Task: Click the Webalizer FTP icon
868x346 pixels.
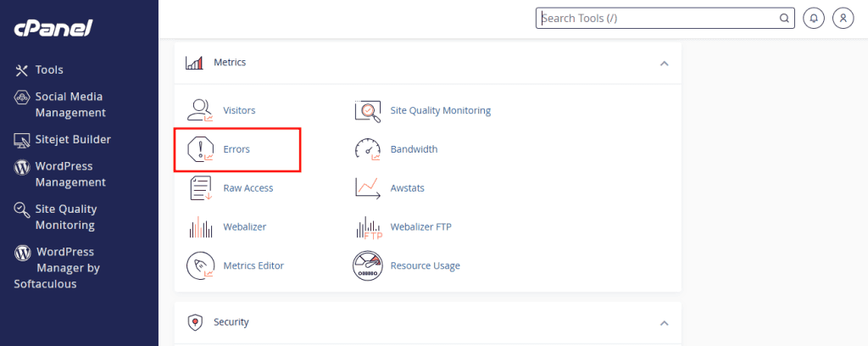Action: point(368,227)
